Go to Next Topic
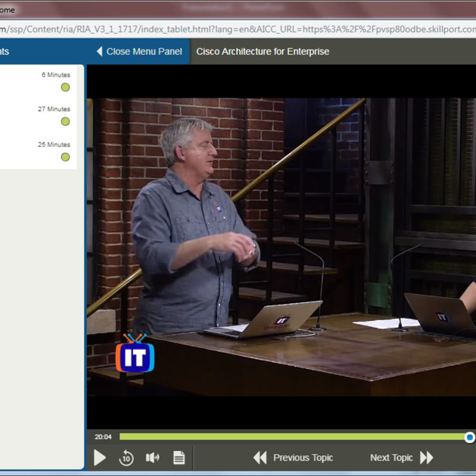Screen dimensions: 476x476 [402, 458]
